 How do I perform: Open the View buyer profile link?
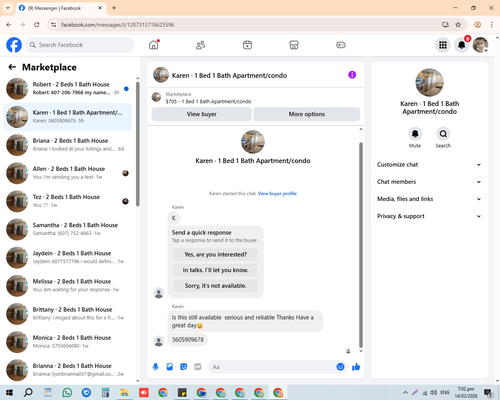point(277,193)
